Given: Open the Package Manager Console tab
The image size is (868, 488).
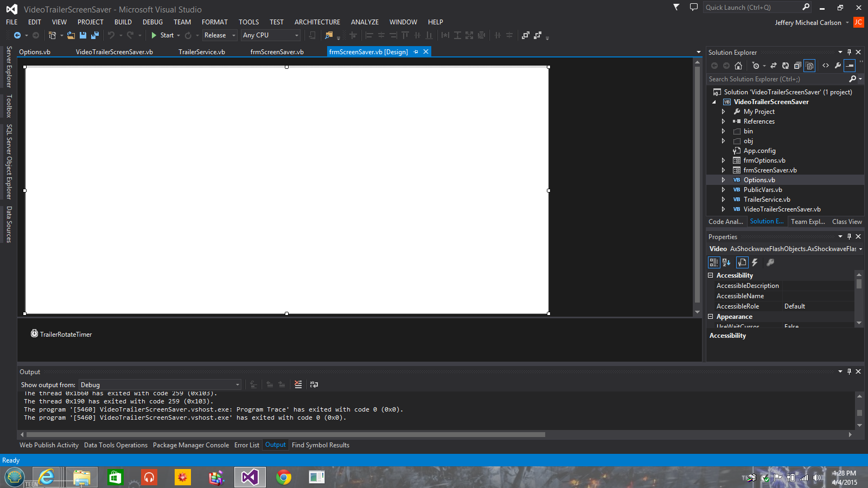Looking at the screenshot, I should (x=191, y=445).
